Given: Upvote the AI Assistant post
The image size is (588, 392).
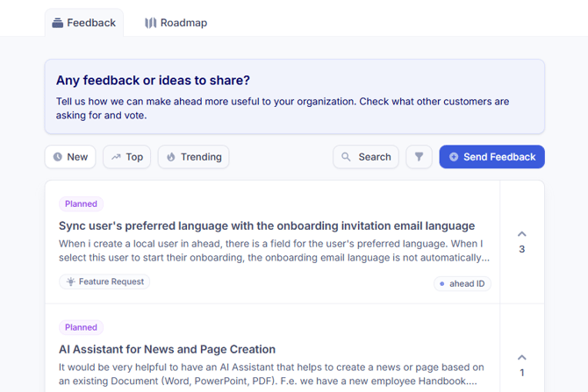Looking at the screenshot, I should coord(522,358).
